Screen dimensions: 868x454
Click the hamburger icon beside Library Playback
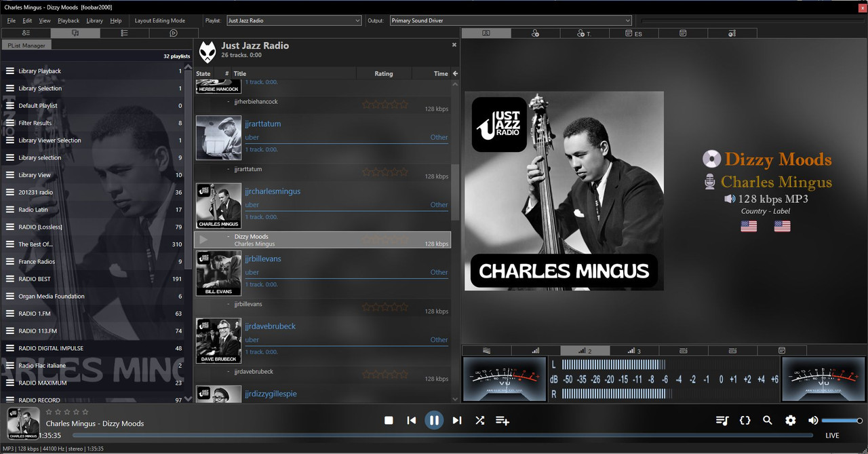(10, 71)
